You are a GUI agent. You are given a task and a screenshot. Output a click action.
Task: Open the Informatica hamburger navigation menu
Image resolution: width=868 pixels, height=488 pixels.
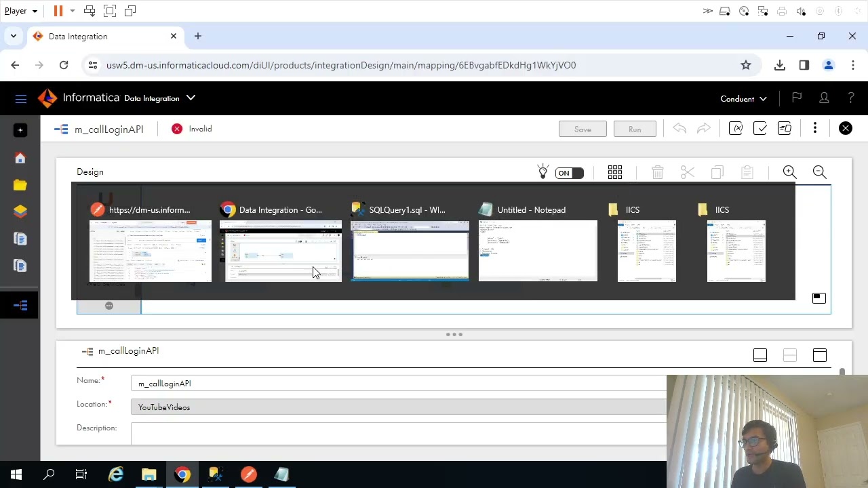coord(20,99)
